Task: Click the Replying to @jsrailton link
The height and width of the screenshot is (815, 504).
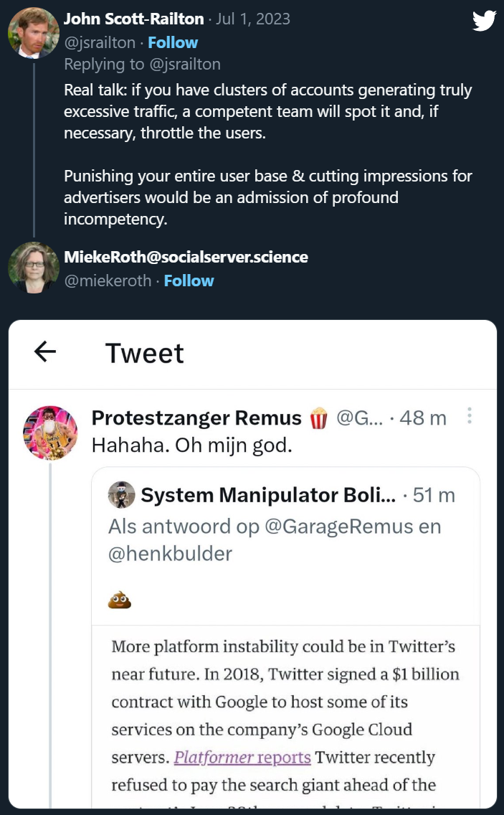Action: 142,64
